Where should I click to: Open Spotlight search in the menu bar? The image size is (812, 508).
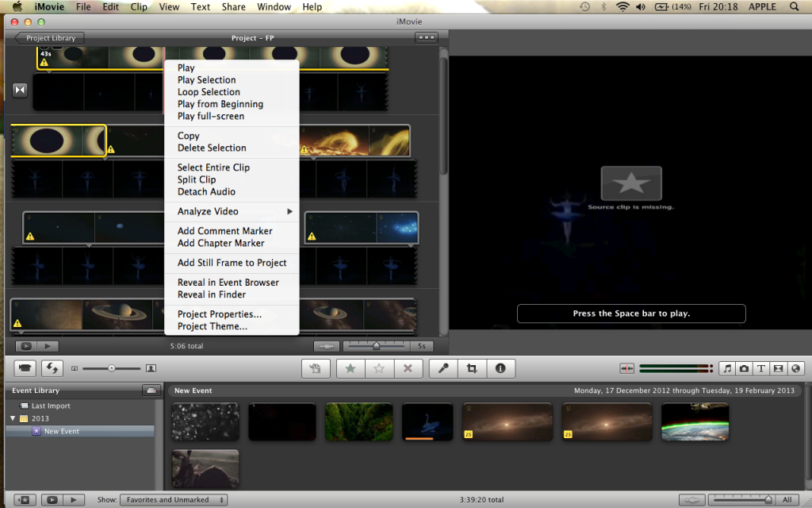(795, 6)
